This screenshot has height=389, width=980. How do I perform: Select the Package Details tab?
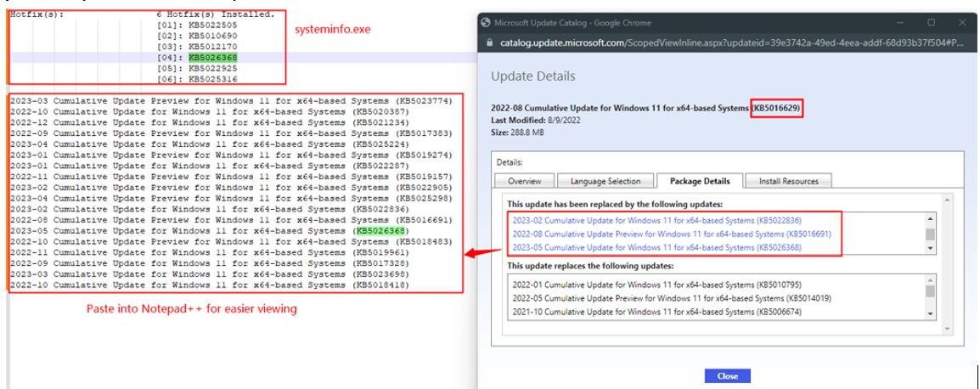(700, 181)
